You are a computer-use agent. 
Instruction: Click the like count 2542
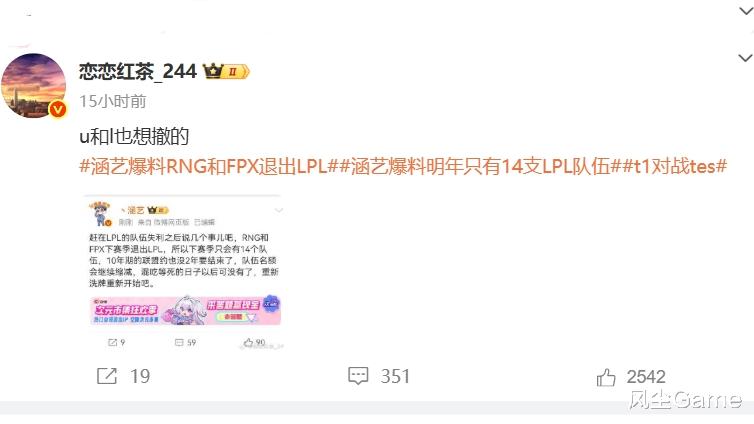646,377
